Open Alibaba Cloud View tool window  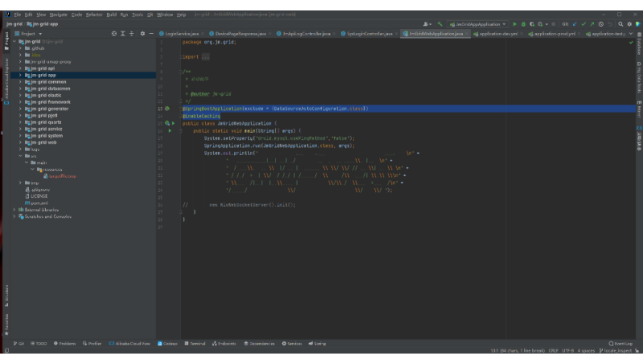point(129,343)
